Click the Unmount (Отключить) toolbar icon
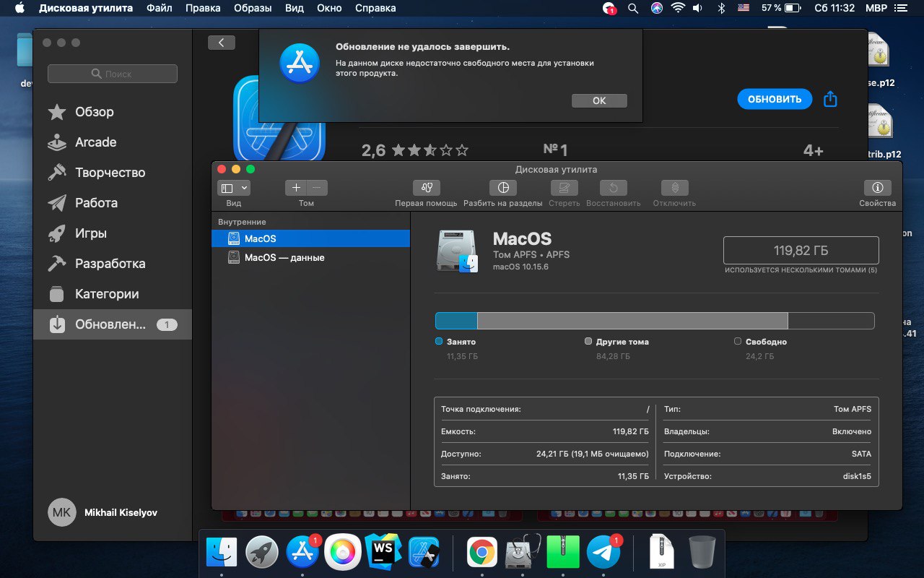Screen dimensions: 924x578 pyautogui.click(x=674, y=188)
